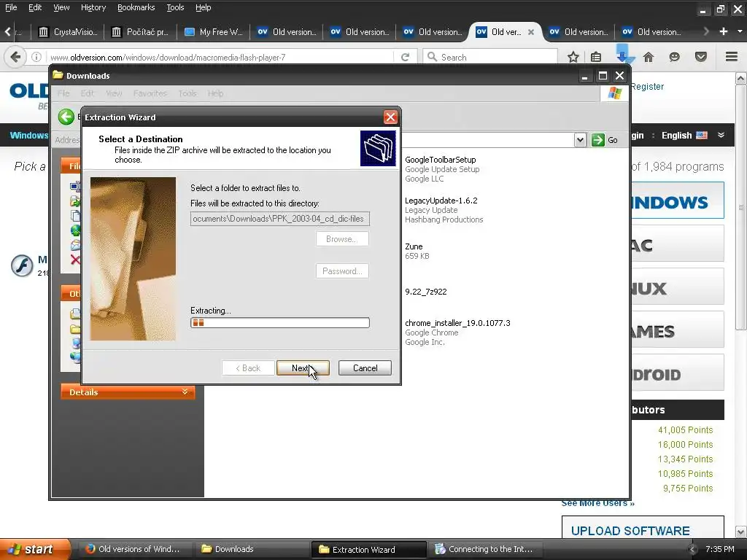Open Firefox downloads arrow icon
Viewport: 747px width, 560px height.
(622, 55)
